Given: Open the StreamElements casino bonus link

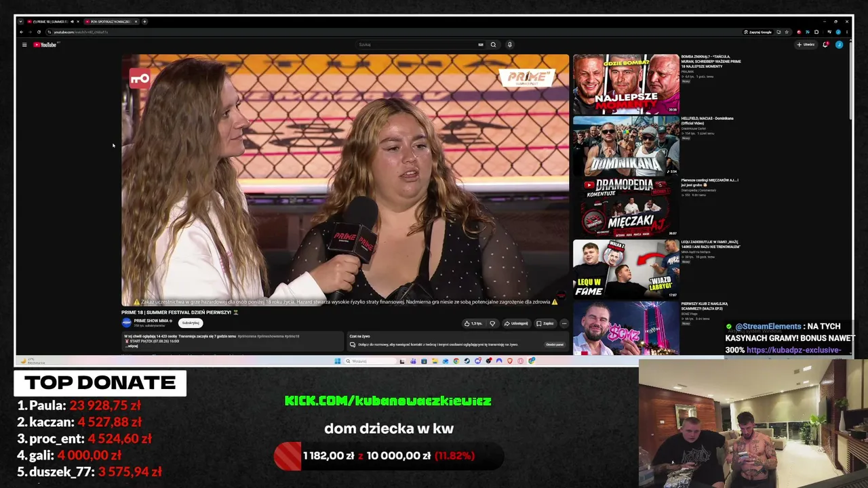Looking at the screenshot, I should tap(794, 350).
